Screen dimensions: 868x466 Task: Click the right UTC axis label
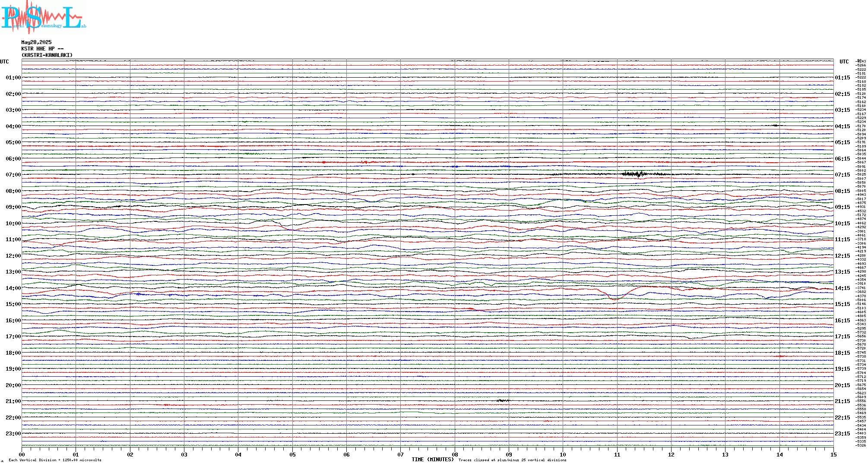point(844,62)
